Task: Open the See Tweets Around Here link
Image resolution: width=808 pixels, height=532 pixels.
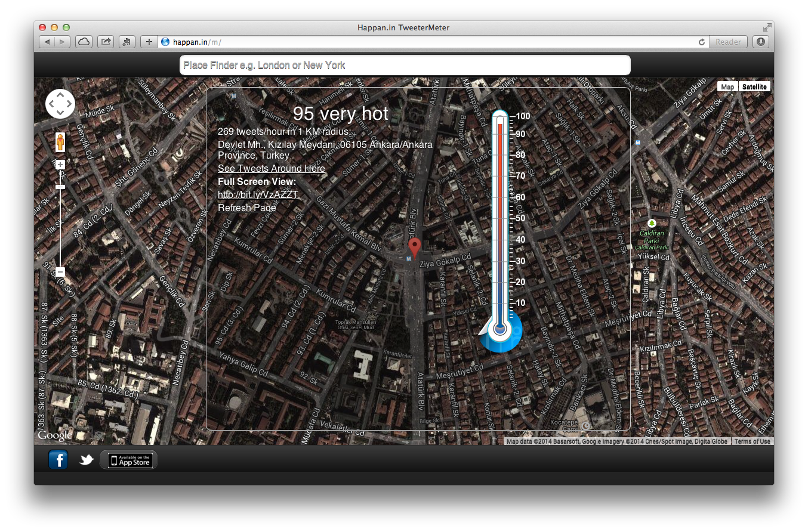Action: click(271, 168)
